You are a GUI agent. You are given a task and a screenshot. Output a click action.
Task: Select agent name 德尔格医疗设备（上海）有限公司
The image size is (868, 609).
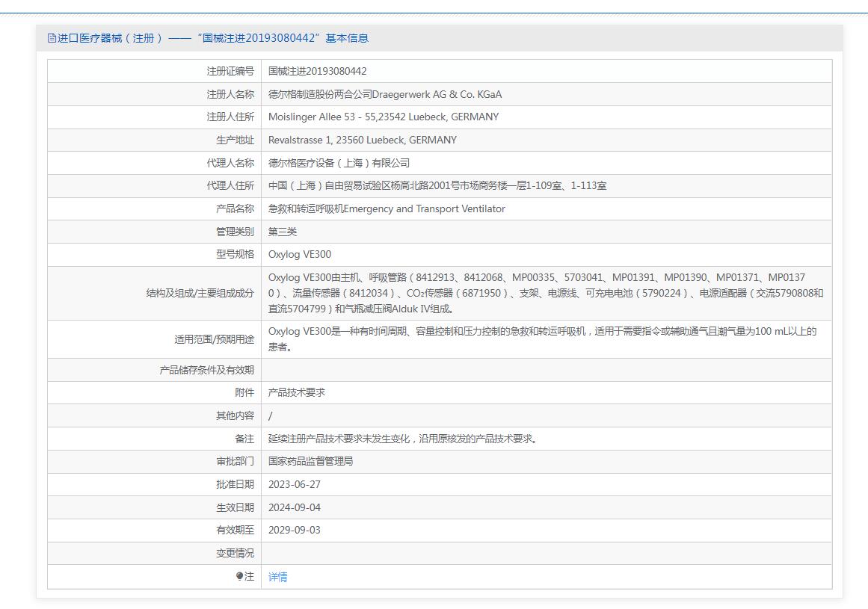pos(339,163)
